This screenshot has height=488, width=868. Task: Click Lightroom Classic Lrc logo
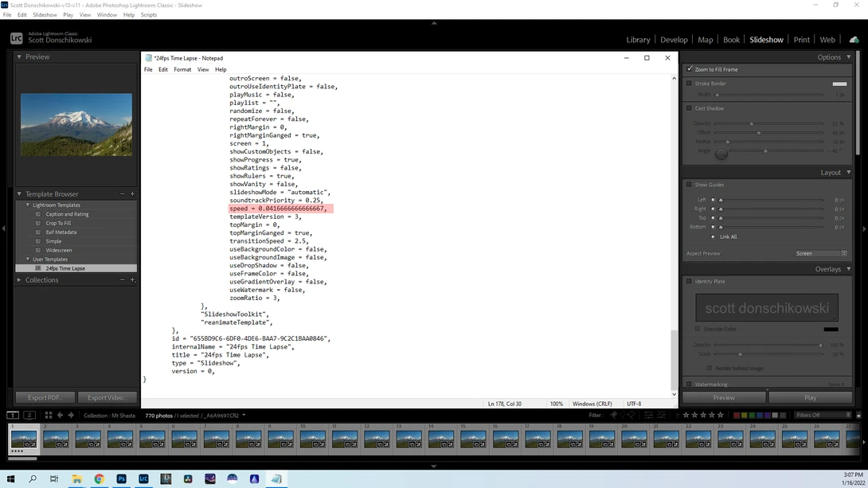[17, 38]
